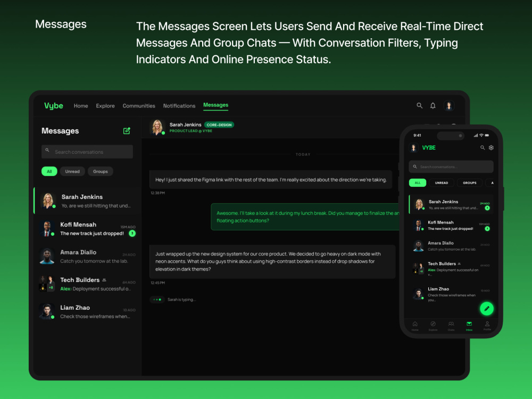Open Tech Builders group chat in desktop list
This screenshot has height=399, width=532.
click(x=87, y=284)
